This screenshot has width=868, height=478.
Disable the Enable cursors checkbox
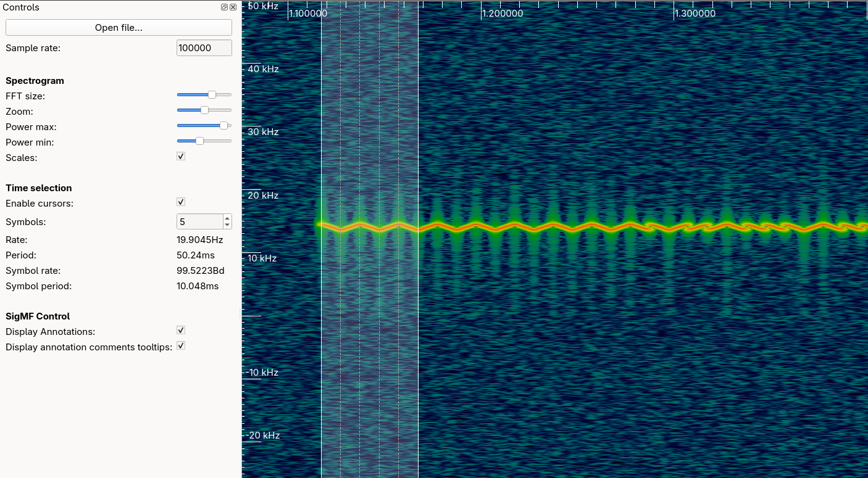click(x=181, y=202)
